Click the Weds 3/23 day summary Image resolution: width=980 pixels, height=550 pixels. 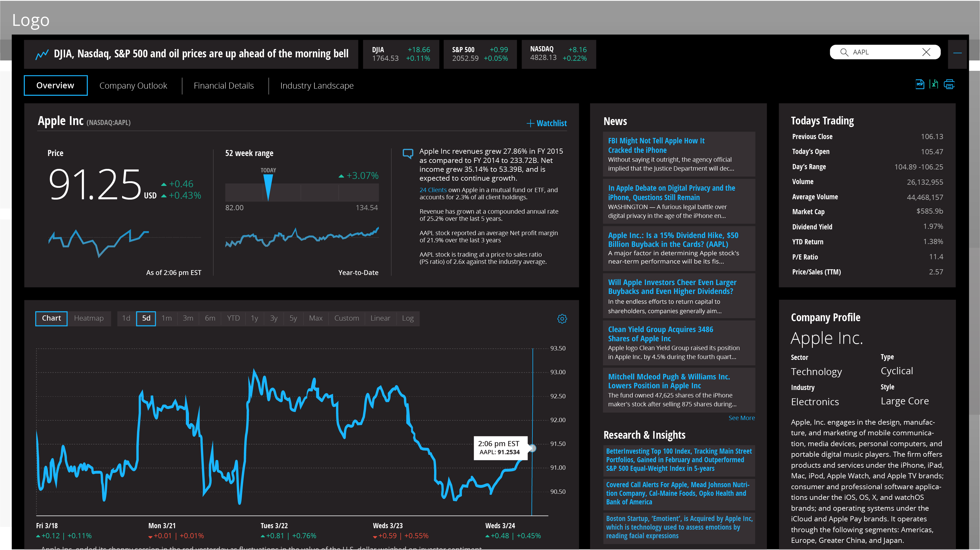click(x=400, y=531)
